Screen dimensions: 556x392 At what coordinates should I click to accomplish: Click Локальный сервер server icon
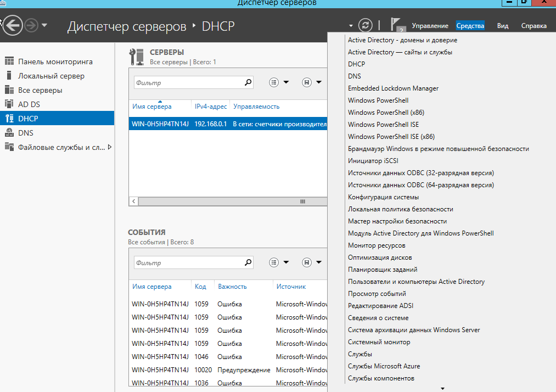pyautogui.click(x=9, y=75)
